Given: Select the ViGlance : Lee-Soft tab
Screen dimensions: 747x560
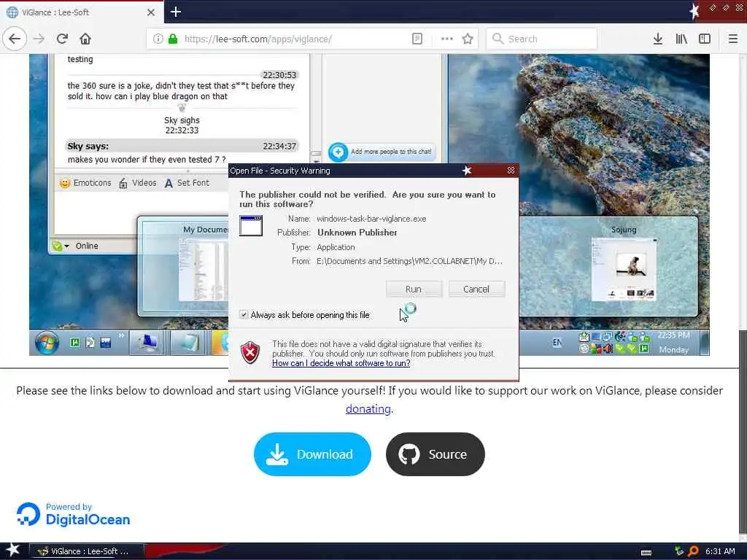Looking at the screenshot, I should click(x=82, y=12).
